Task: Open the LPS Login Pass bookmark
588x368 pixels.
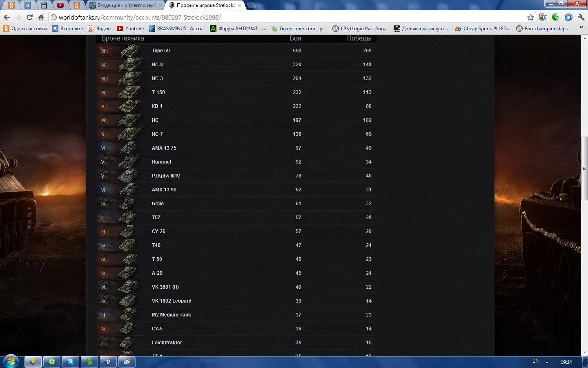Action: click(x=360, y=29)
